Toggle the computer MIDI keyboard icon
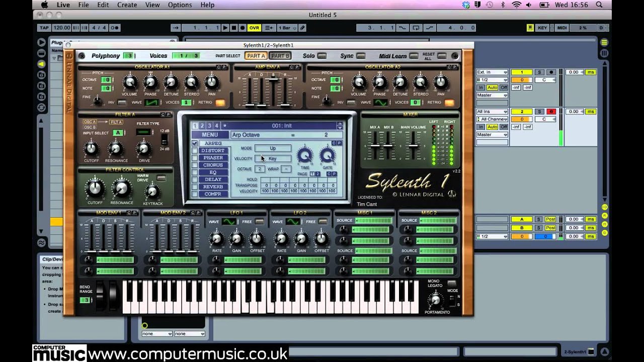 (x=530, y=28)
